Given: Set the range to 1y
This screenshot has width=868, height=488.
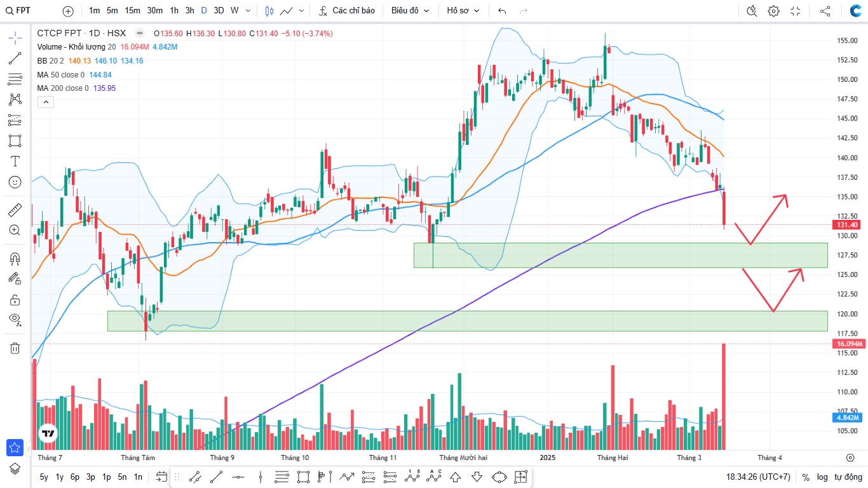Looking at the screenshot, I should pos(60,477).
